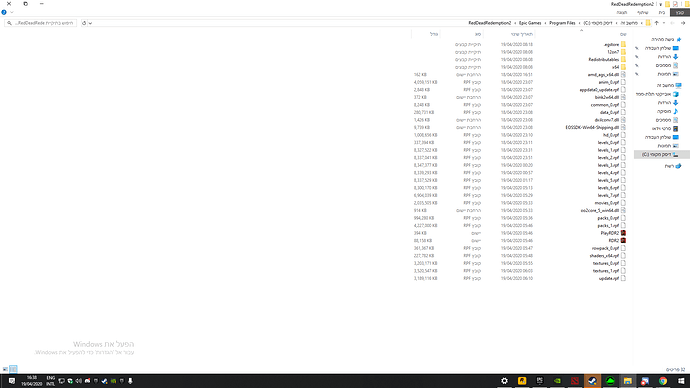Viewport: 690px width, 388px height.
Task: Select amd_ags_x64.dll file
Action: coord(606,75)
